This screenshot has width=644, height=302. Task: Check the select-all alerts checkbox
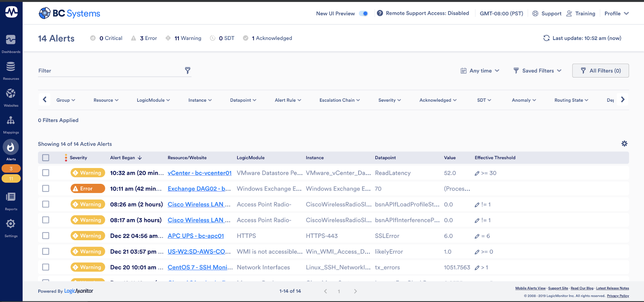coord(46,157)
